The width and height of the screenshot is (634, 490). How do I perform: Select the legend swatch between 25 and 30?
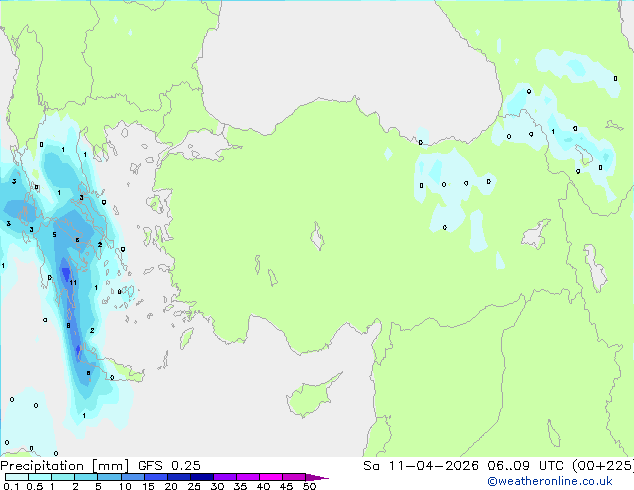(x=202, y=477)
